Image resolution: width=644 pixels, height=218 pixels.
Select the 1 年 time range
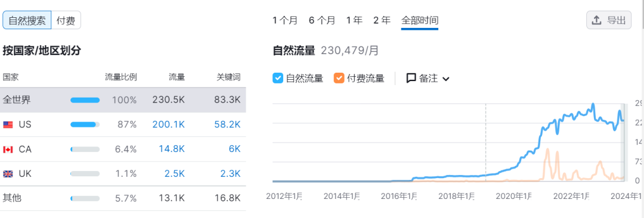pos(354,20)
